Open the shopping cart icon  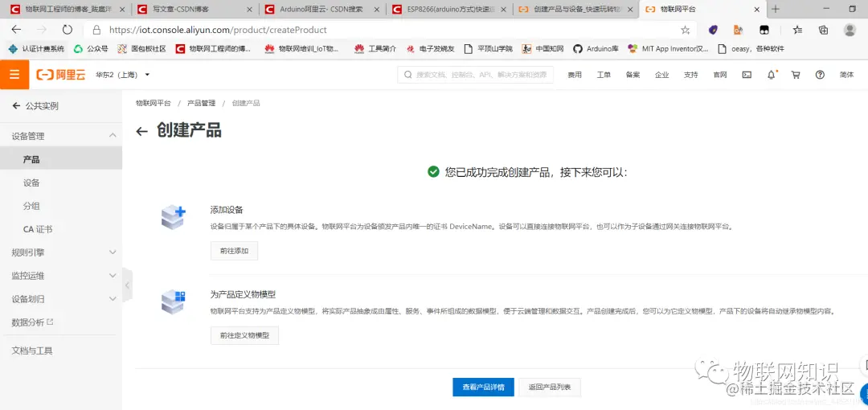click(x=796, y=75)
